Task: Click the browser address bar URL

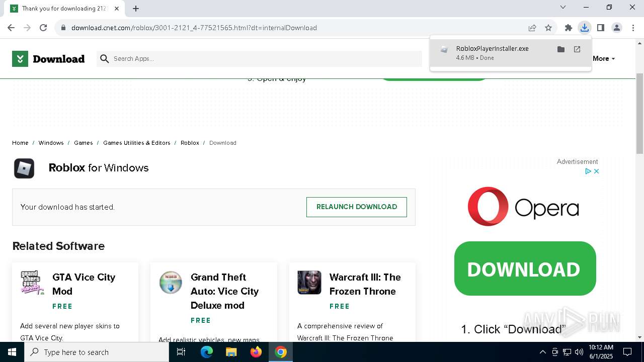Action: coord(194,28)
